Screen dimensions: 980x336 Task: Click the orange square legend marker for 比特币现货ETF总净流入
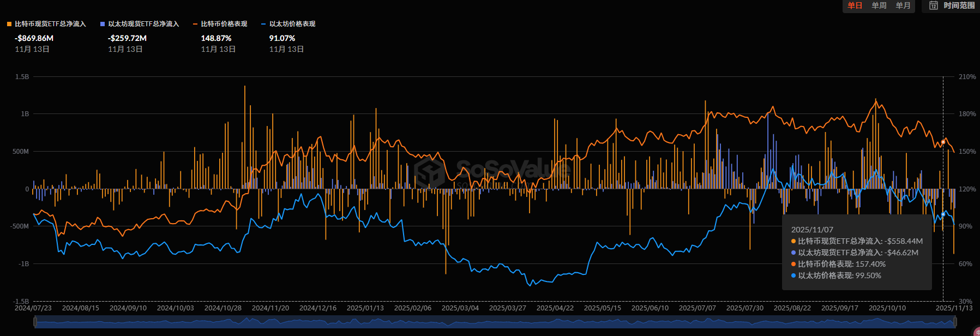[9, 24]
